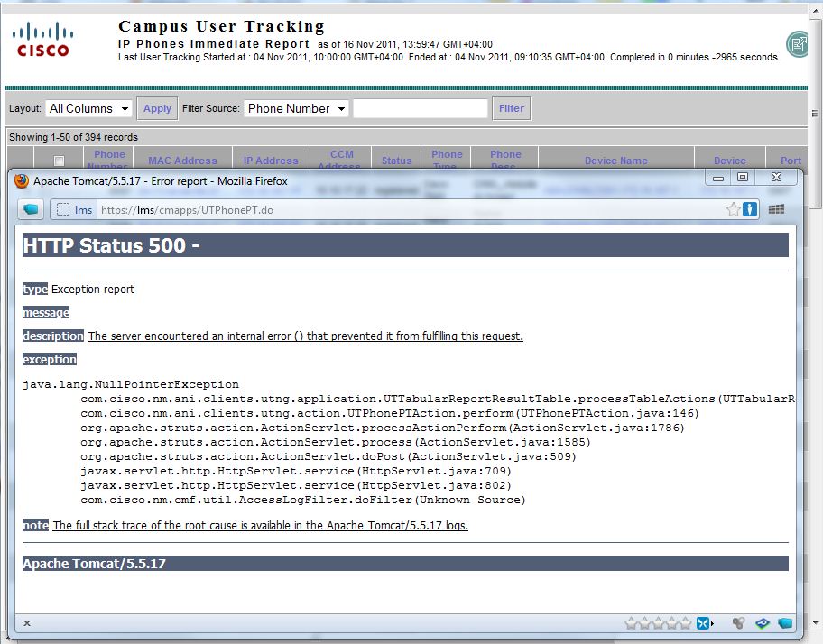Sort by CCM Address column header

point(341,159)
